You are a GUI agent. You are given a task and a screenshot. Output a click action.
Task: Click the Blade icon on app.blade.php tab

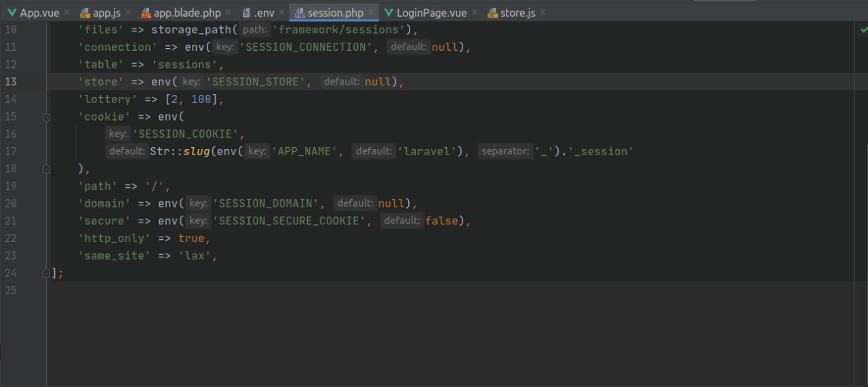point(146,13)
